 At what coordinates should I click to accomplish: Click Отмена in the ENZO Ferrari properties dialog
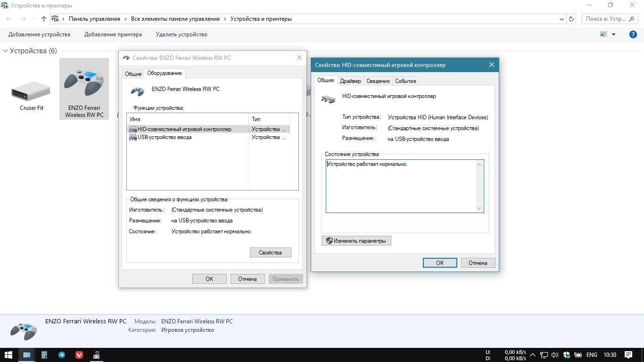click(x=248, y=279)
